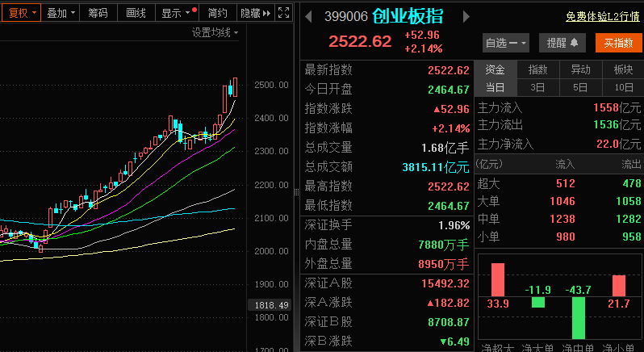Screen dimensions: 644x352
Task: Activate the 画线 drawing tool
Action: (x=136, y=13)
